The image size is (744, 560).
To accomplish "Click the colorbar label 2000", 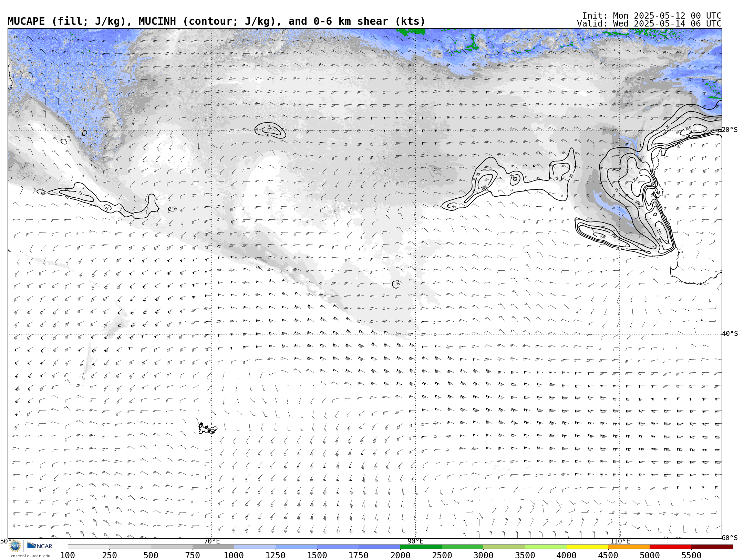I will tap(400, 556).
